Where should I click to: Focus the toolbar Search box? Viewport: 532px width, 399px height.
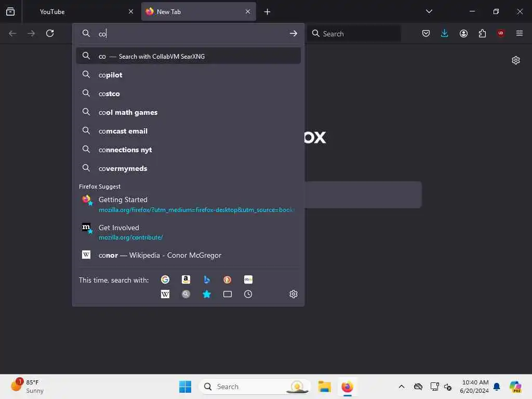click(x=354, y=34)
